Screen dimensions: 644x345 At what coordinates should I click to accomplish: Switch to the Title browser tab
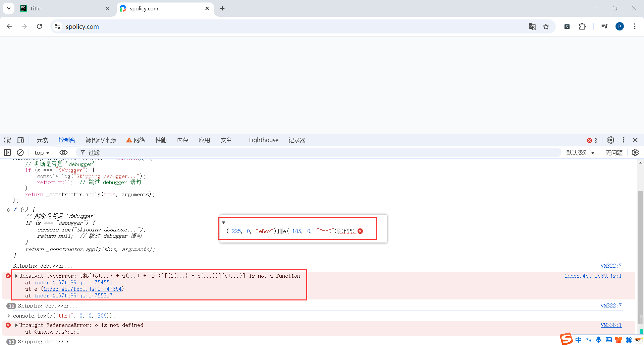tap(65, 8)
